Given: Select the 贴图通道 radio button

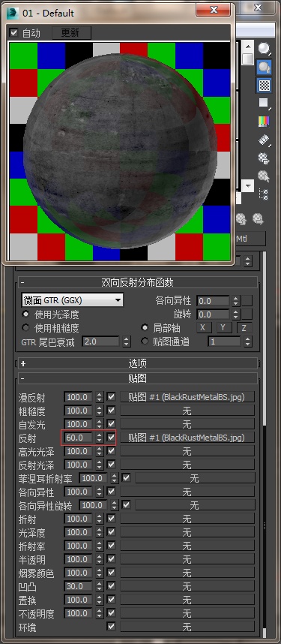Looking at the screenshot, I should coord(145,341).
